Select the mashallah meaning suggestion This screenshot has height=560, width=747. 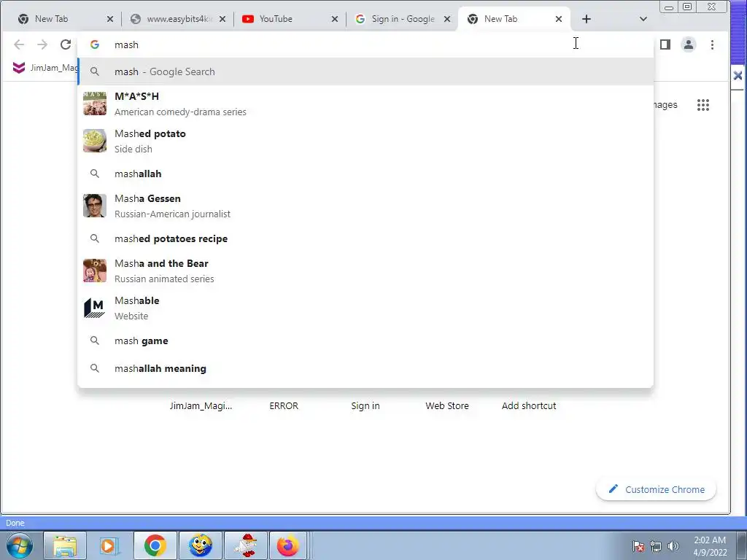click(365, 368)
